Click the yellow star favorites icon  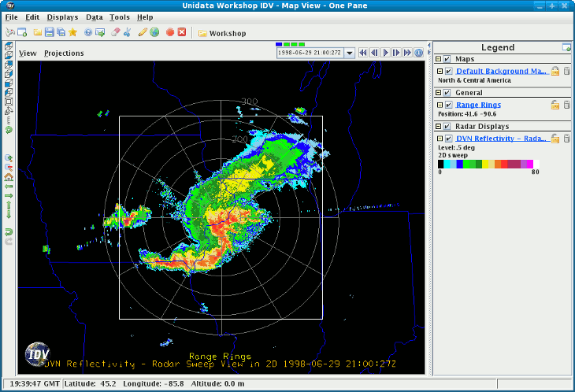click(x=72, y=33)
